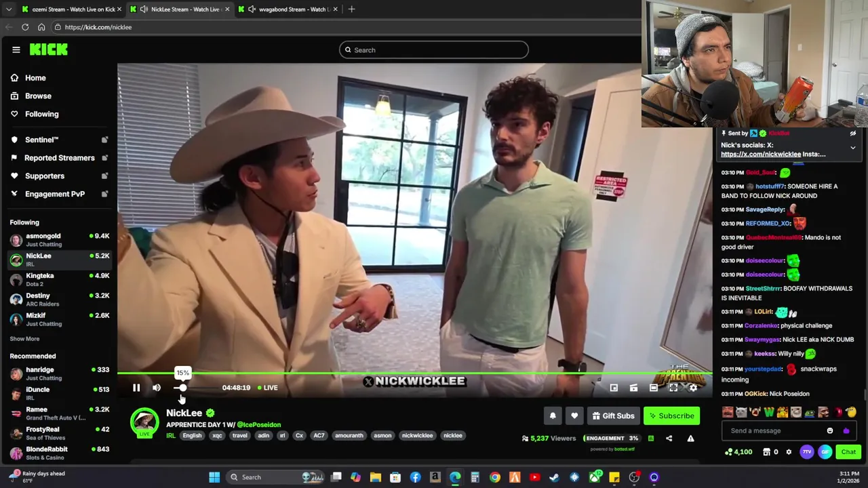Open Reported Streamers item
The height and width of the screenshot is (488, 868).
click(x=60, y=158)
